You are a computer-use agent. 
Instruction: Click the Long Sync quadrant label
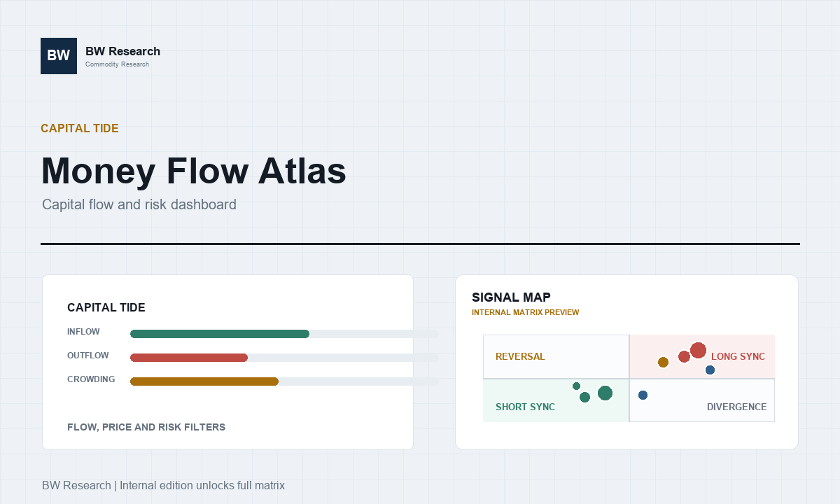coord(738,356)
